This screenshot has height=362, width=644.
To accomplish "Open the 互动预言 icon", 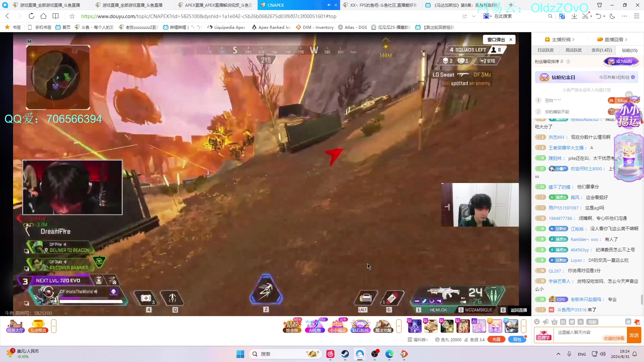I will pyautogui.click(x=38, y=326).
